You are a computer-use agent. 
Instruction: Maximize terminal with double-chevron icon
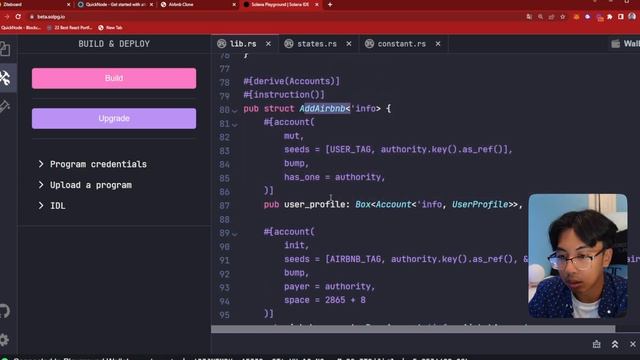[615, 344]
